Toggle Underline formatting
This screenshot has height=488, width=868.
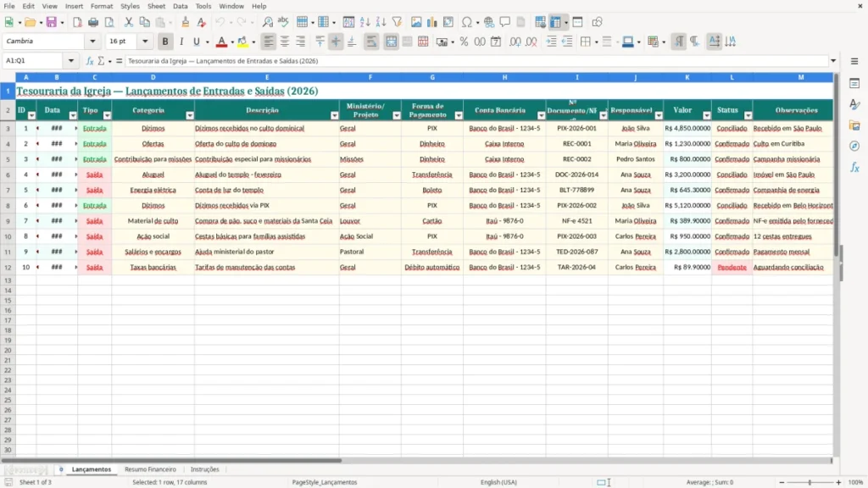coord(196,42)
